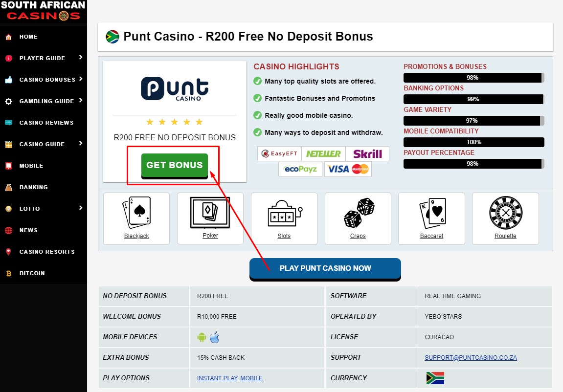This screenshot has height=392, width=563.
Task: Click the Slots machine icon
Action: 284,214
